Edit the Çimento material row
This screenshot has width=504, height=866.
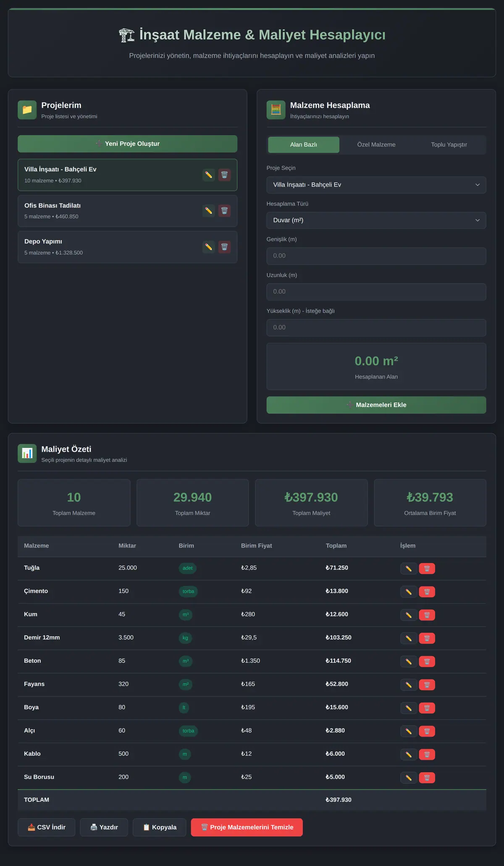(409, 592)
